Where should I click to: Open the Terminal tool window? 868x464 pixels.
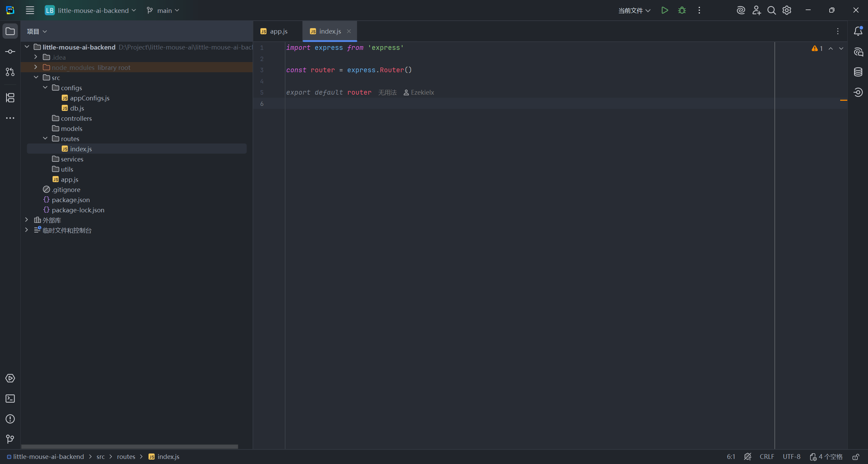click(10, 399)
